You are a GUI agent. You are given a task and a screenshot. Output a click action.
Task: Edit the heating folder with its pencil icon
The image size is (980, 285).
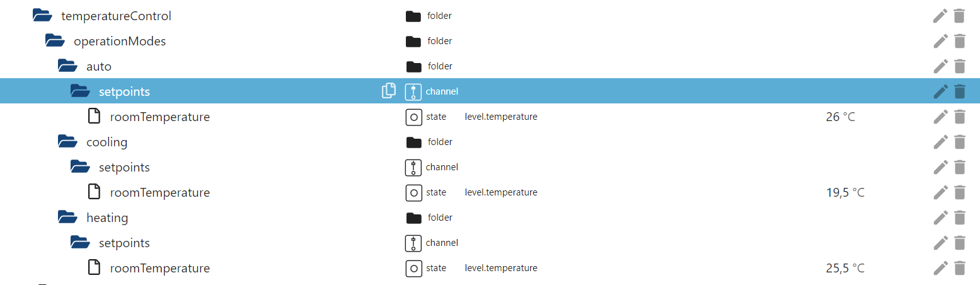point(940,218)
